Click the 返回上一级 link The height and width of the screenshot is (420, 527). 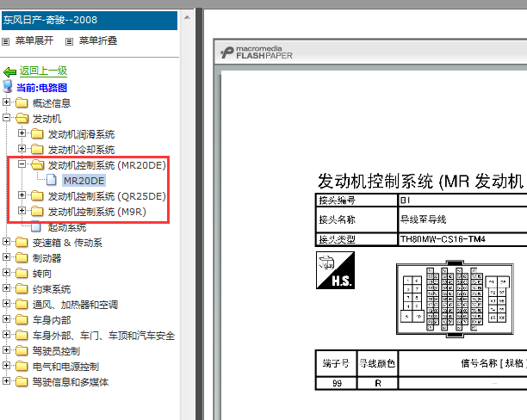pos(43,71)
